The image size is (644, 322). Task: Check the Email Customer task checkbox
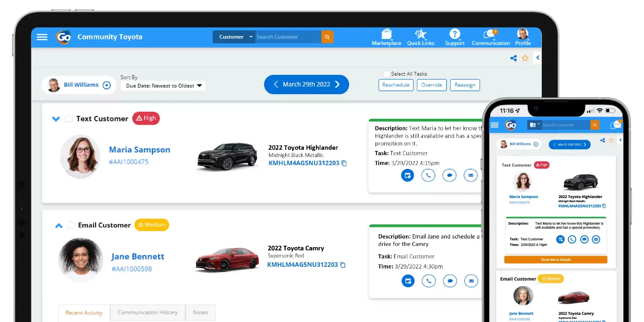pos(71,225)
